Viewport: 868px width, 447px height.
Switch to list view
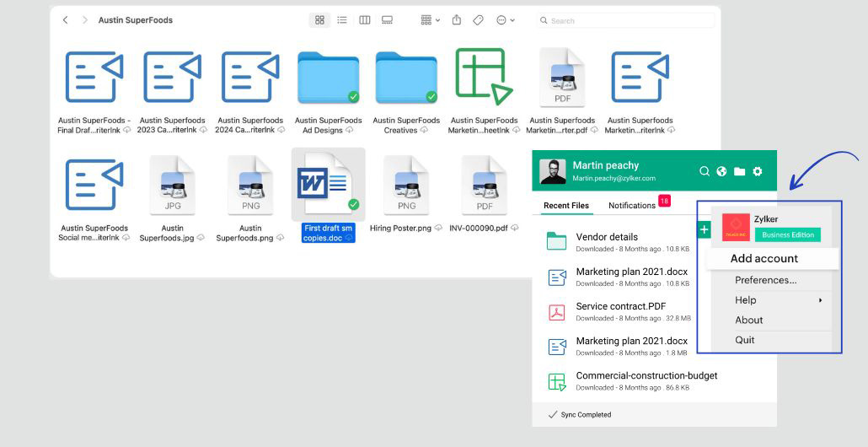[342, 20]
